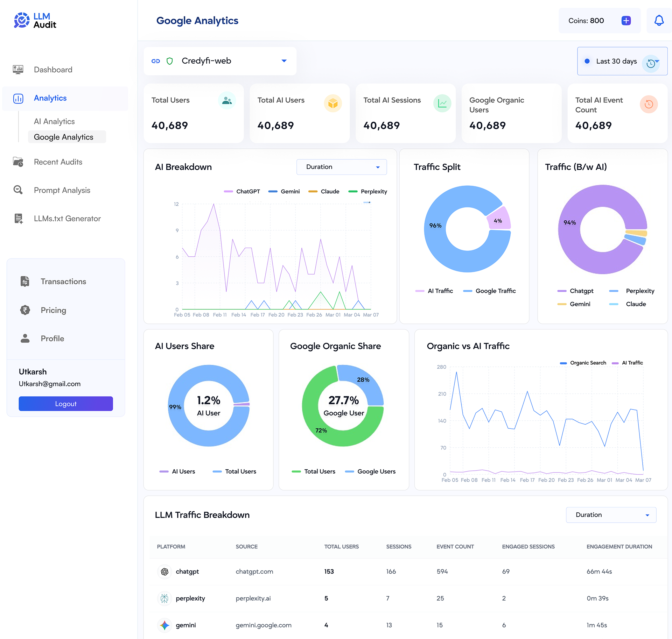Select Google Analytics submenu item
This screenshot has width=672, height=639.
tap(67, 137)
